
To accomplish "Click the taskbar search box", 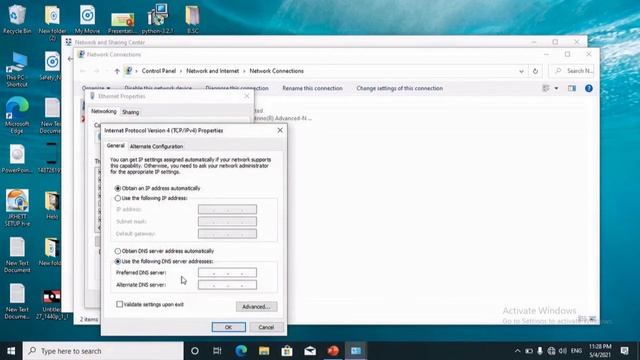I will (103, 351).
